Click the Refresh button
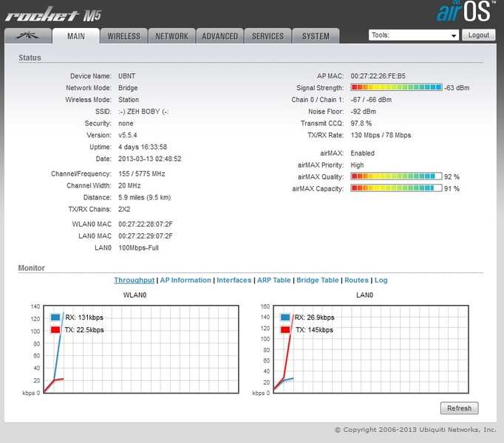Screen dimensions: 504x443 point(460,408)
